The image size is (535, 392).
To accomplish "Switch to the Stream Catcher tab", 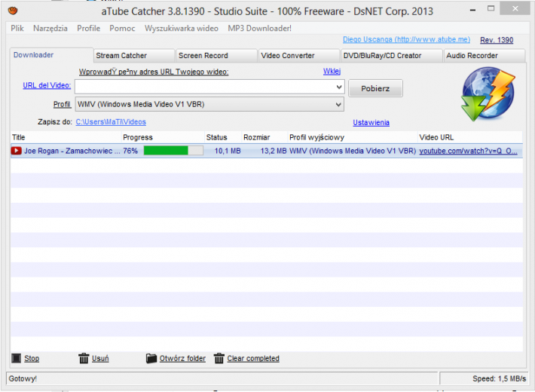I will (x=134, y=56).
